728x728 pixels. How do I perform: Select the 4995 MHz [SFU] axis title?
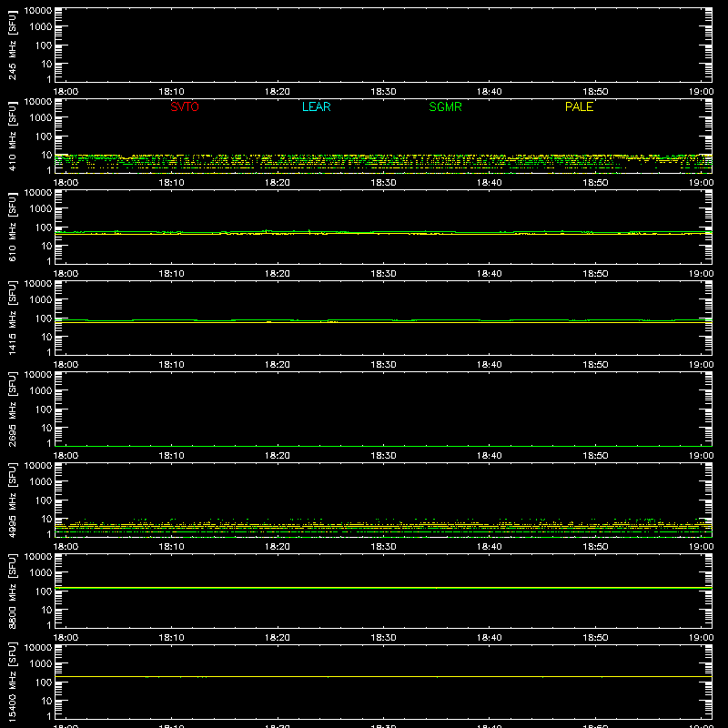pos(12,500)
